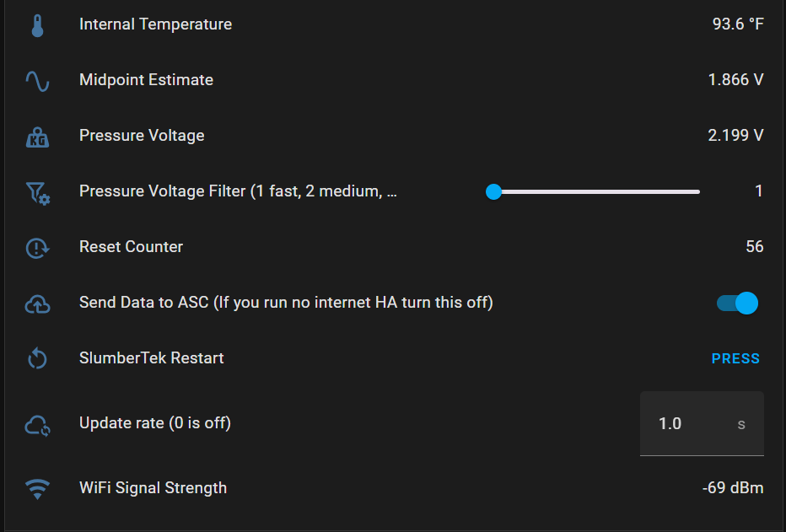Click the weight icon beside Pressure Voltage
The height and width of the screenshot is (532, 786).
click(38, 137)
